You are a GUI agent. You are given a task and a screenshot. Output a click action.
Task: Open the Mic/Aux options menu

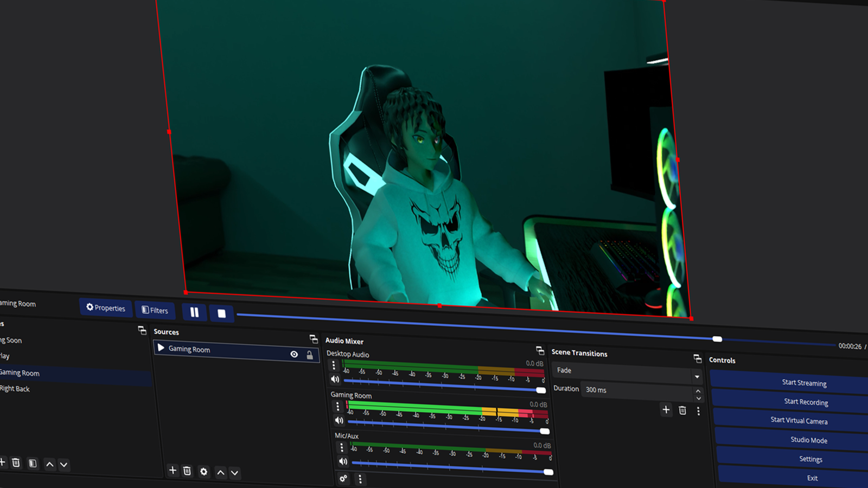pos(341,447)
